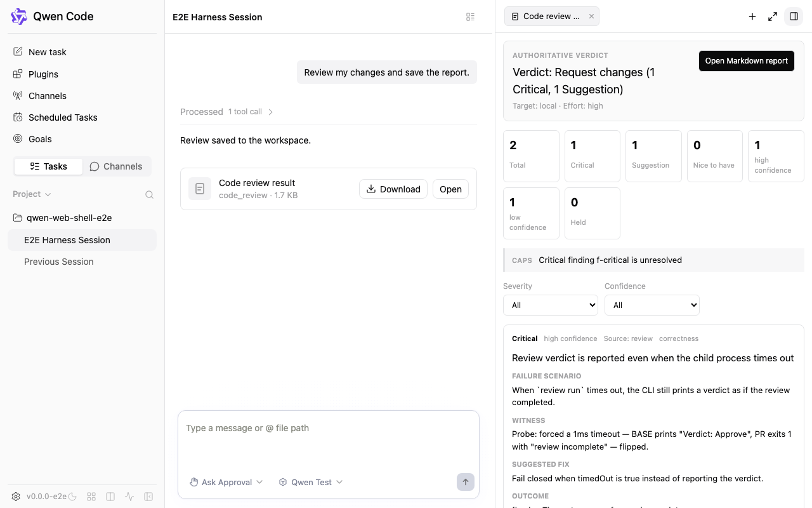Viewport: 812px width, 508px height.
Task: Toggle the right side panel layout icon
Action: (x=794, y=17)
